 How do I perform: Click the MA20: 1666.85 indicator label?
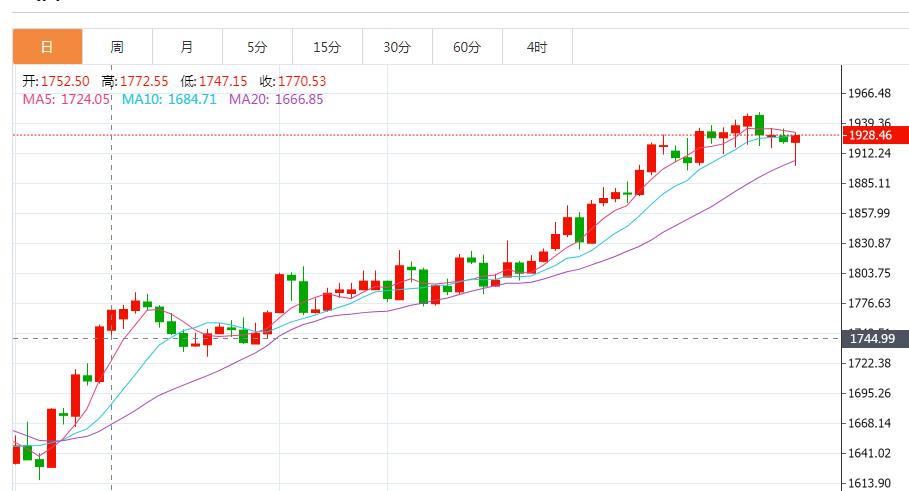[x=276, y=99]
